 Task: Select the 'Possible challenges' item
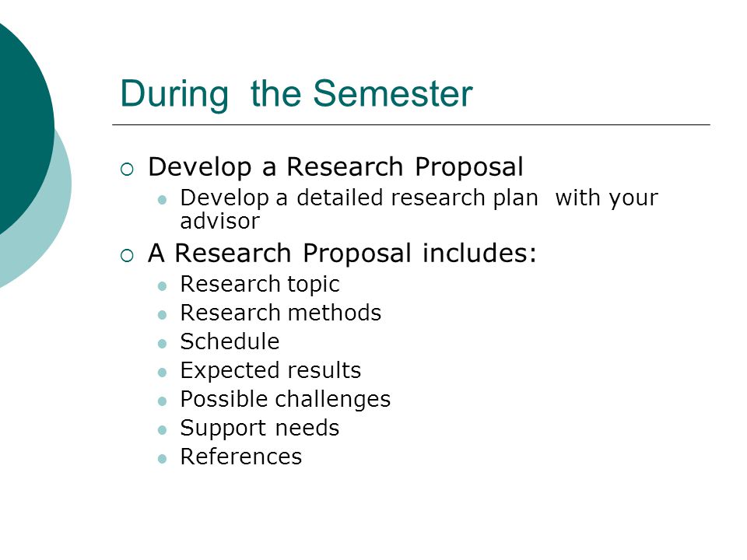(x=286, y=400)
